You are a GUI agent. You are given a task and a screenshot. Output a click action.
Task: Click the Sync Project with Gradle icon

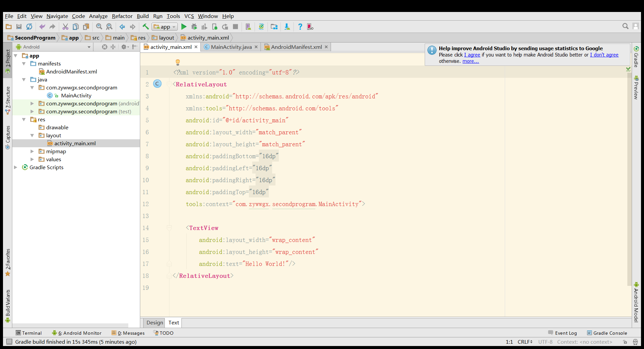pos(261,27)
